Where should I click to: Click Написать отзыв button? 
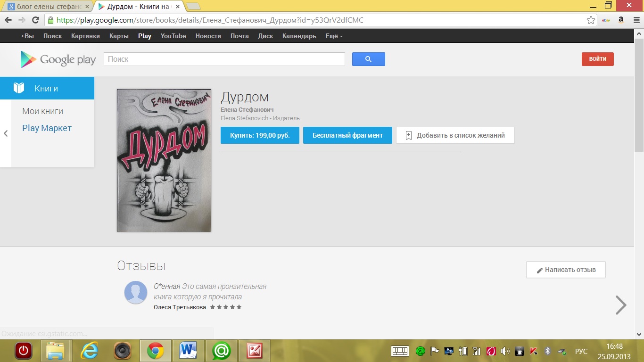pyautogui.click(x=566, y=270)
